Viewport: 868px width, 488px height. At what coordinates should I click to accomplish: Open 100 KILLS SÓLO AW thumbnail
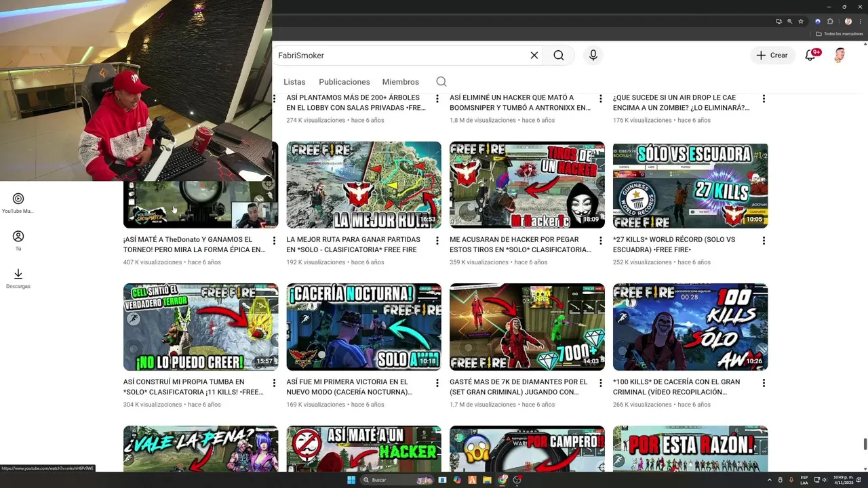coord(690,327)
